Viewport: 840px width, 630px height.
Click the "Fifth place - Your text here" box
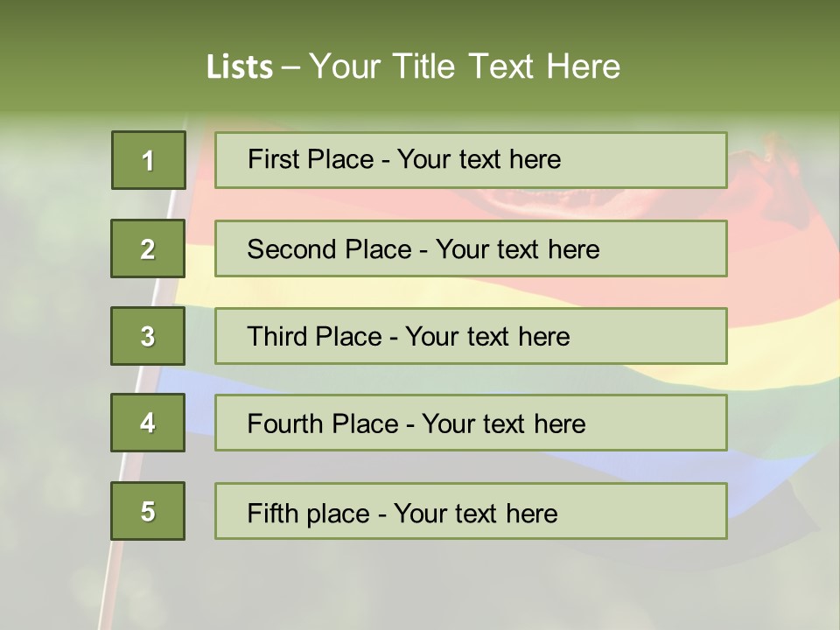(471, 511)
